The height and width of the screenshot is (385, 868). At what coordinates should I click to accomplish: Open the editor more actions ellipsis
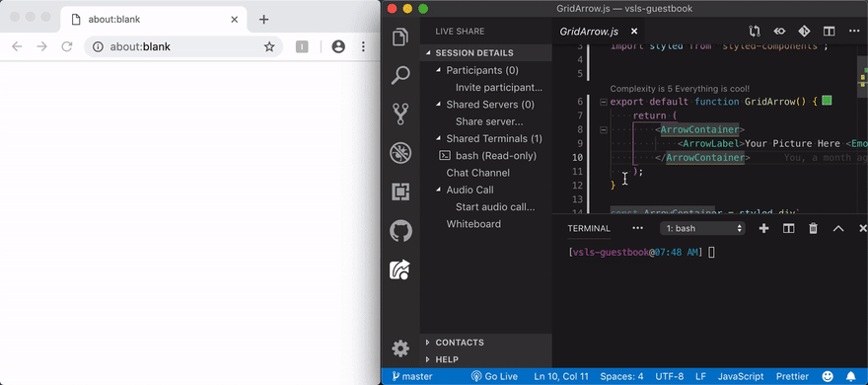(853, 32)
